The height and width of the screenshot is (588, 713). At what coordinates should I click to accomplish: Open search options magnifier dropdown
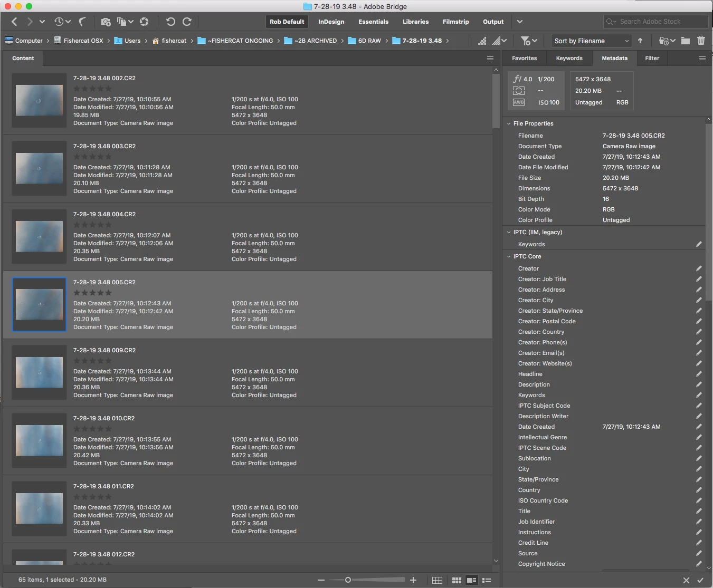point(611,22)
